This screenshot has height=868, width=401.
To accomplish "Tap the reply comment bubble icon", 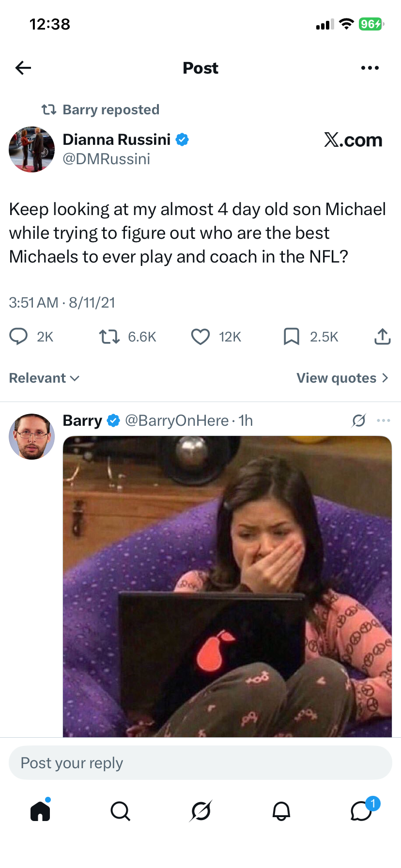I will [19, 336].
